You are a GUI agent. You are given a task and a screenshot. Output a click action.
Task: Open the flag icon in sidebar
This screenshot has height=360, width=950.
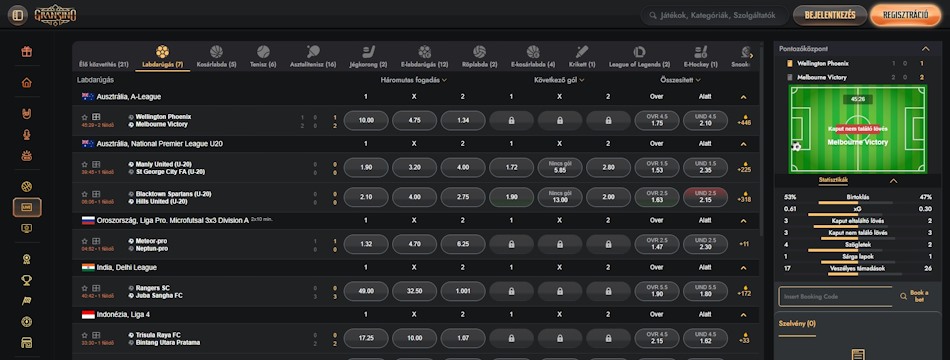(27, 301)
